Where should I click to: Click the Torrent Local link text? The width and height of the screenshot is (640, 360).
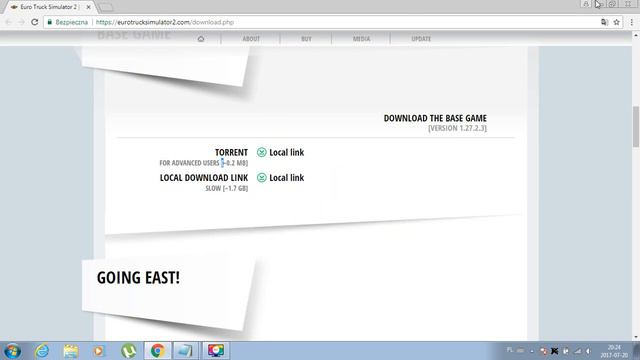[x=287, y=152]
